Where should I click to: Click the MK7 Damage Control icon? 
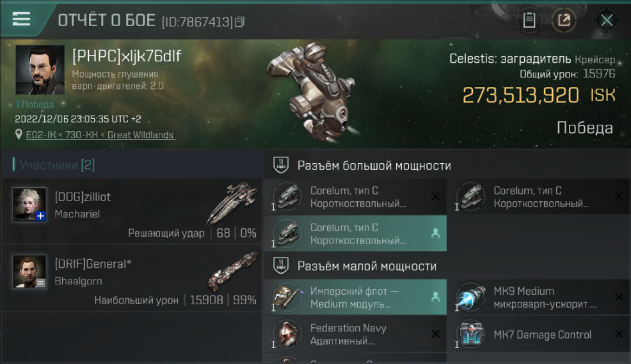(x=471, y=334)
